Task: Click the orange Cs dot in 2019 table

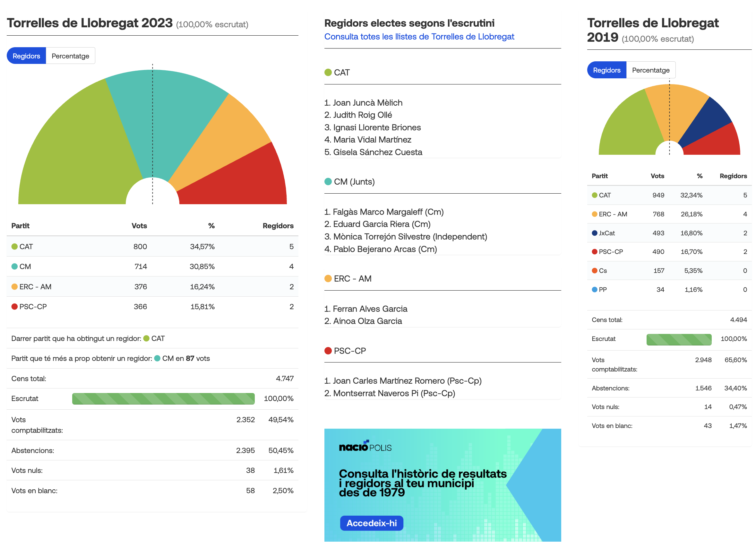Action: pyautogui.click(x=595, y=270)
